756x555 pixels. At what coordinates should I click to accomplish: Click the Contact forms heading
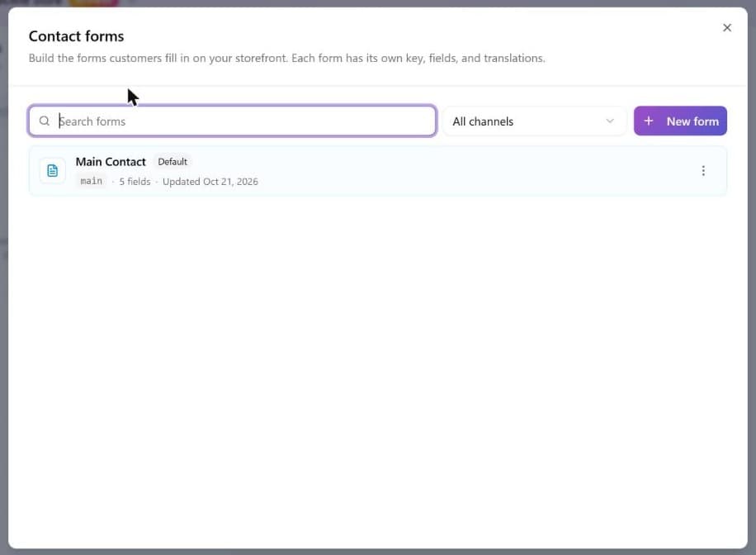76,36
